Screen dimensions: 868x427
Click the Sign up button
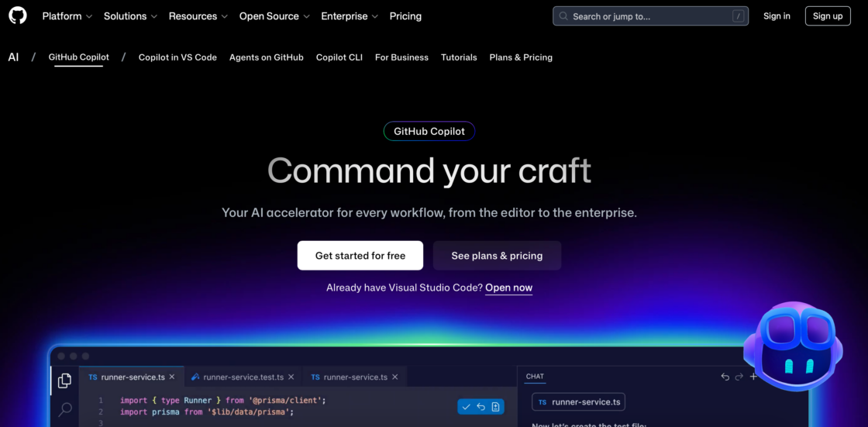tap(828, 16)
